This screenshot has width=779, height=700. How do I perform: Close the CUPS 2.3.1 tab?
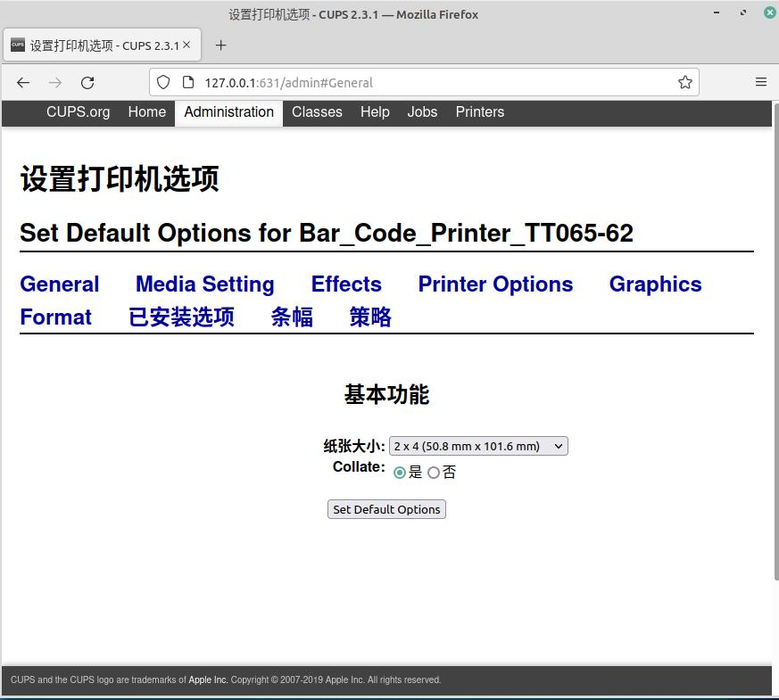click(x=187, y=45)
